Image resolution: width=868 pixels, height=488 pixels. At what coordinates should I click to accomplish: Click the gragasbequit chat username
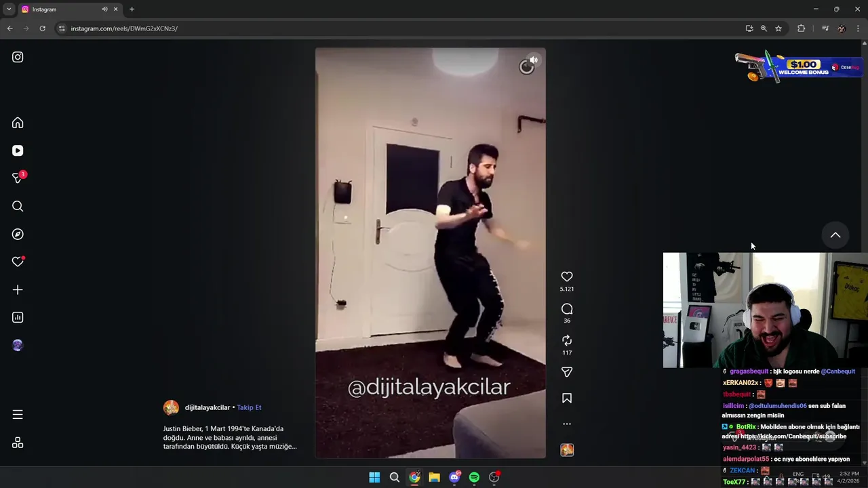(x=749, y=371)
